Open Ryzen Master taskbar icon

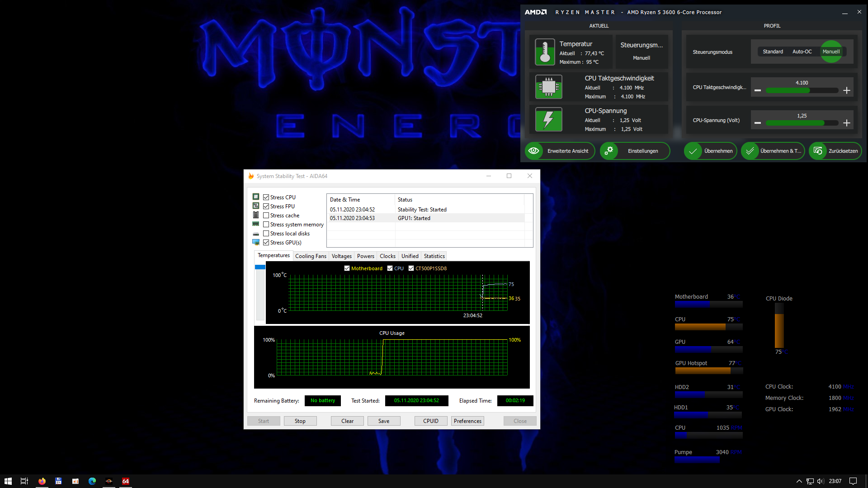(x=109, y=481)
